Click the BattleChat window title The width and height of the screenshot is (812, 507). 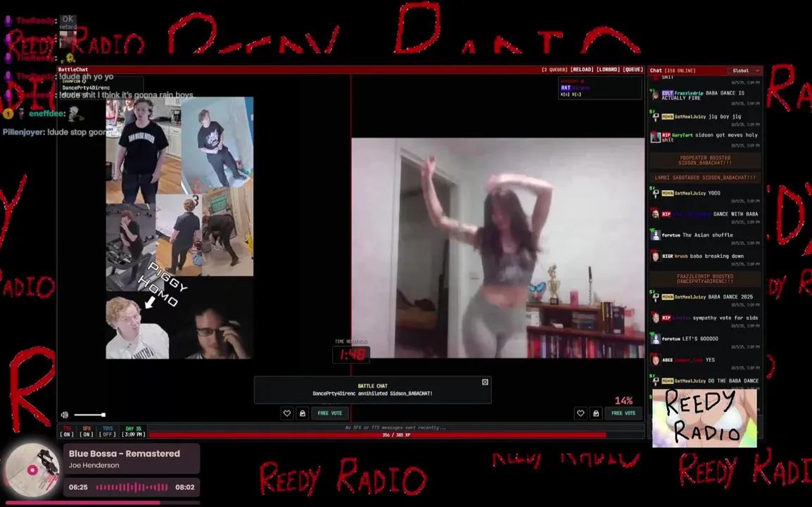(73, 70)
